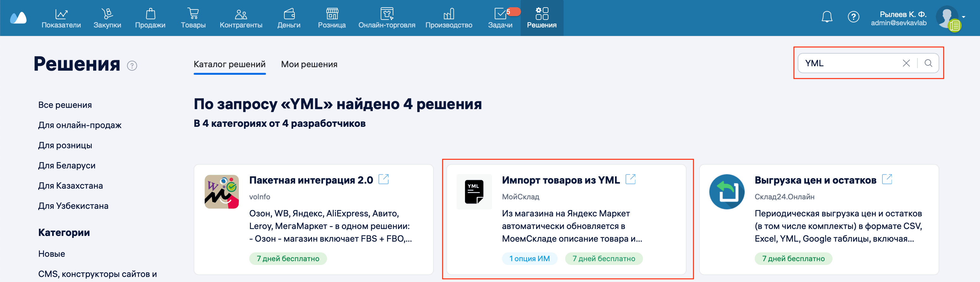The width and height of the screenshot is (980, 282).
Task: Open the CMS, конструкторы сайтов category
Action: tap(97, 274)
